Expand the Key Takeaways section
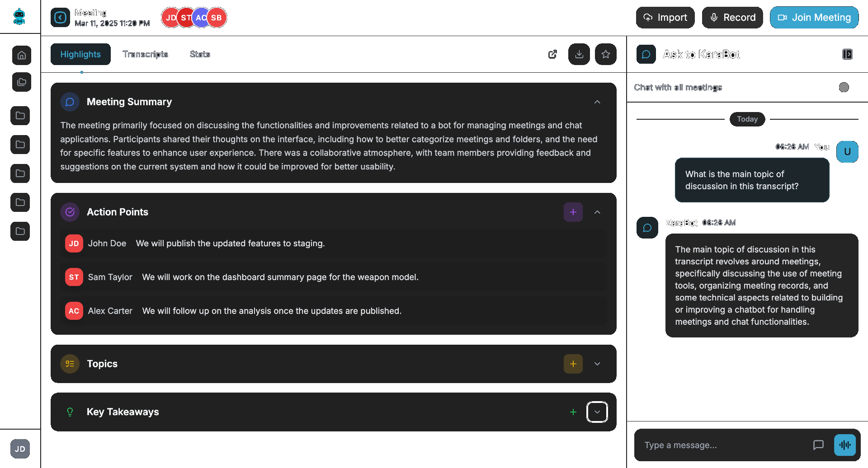The width and height of the screenshot is (868, 468). click(x=597, y=412)
